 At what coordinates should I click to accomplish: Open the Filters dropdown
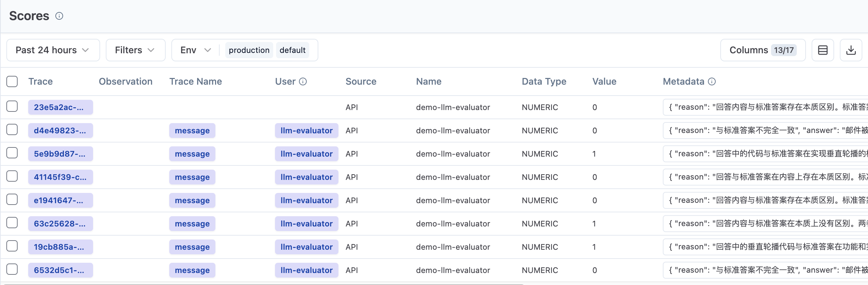pos(136,50)
